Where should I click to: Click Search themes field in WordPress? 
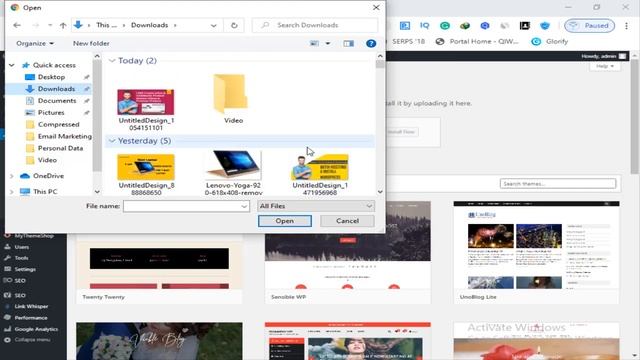click(x=558, y=184)
